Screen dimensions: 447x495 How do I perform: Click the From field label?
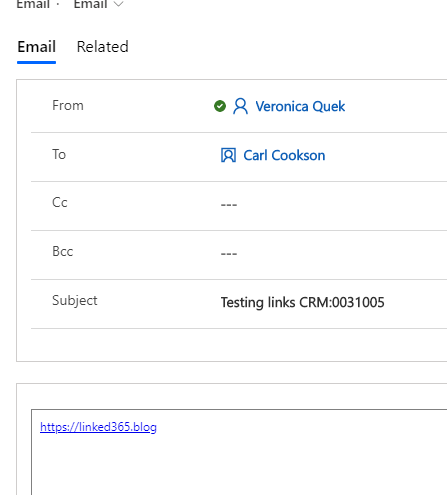click(68, 106)
